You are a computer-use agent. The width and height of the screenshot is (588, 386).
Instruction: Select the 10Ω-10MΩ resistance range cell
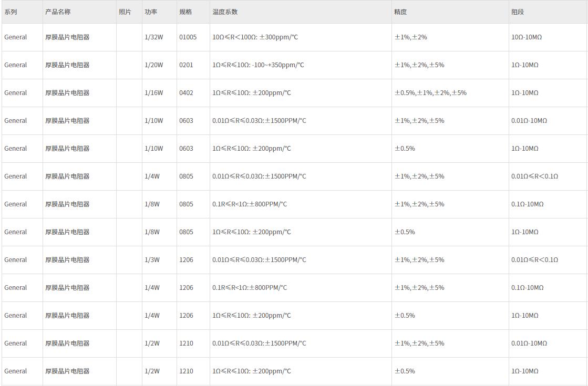pos(527,37)
